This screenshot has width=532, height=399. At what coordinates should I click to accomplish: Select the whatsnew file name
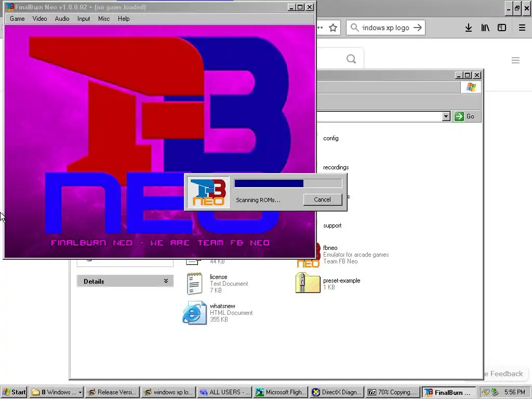(x=222, y=306)
